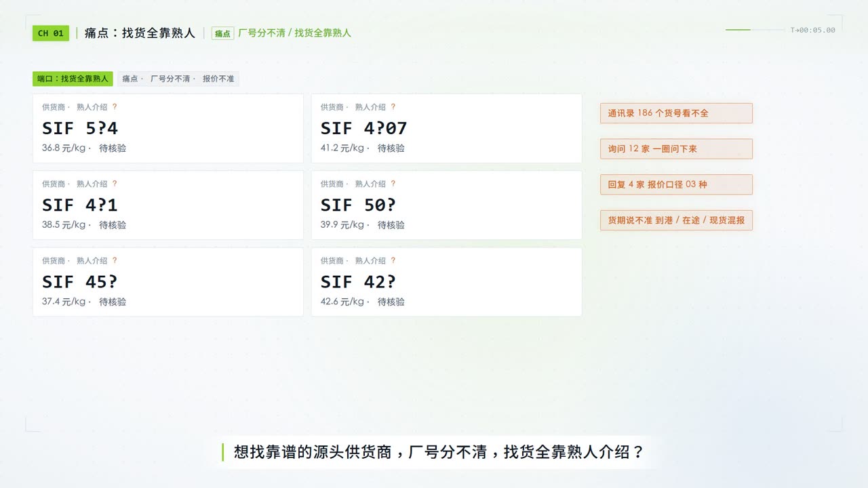This screenshot has width=868, height=488.
Task: Click the T+00:05.00 timecode
Action: (x=812, y=30)
